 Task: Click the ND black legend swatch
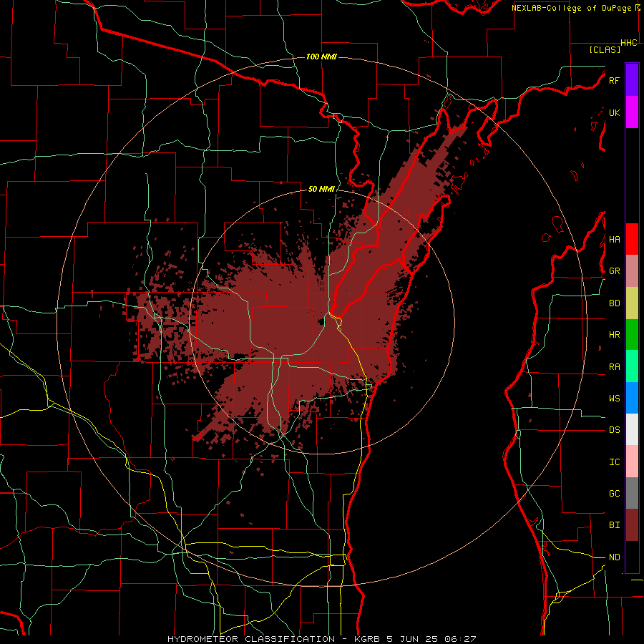pyautogui.click(x=632, y=557)
